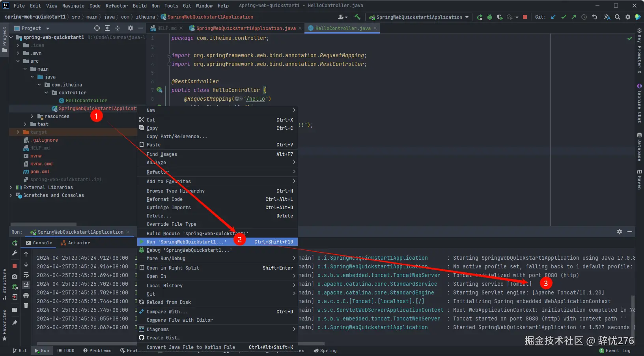
Task: Start debugging with the toolbar bug icon
Action: pos(490,17)
